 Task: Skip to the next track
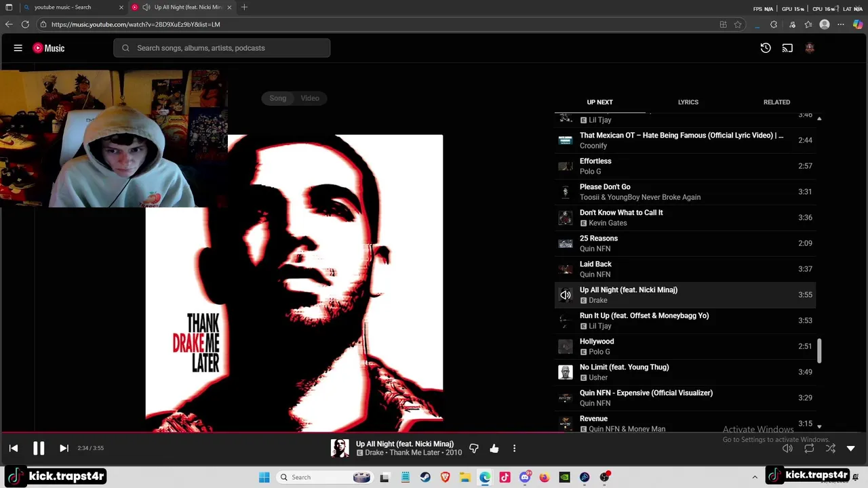tap(64, 448)
